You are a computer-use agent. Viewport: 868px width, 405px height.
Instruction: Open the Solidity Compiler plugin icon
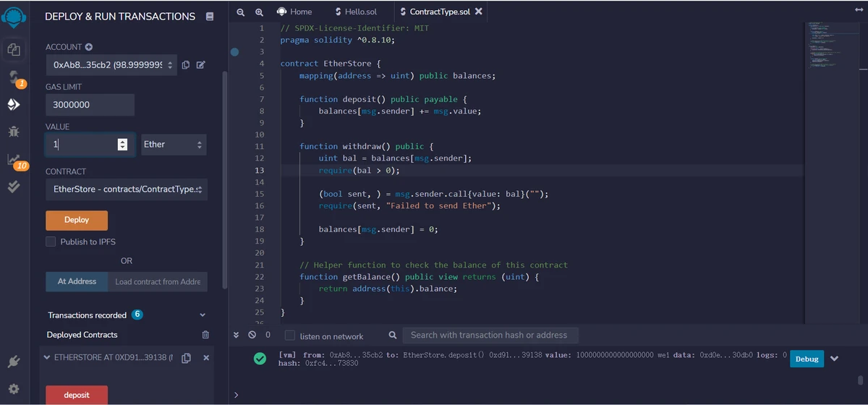[14, 77]
